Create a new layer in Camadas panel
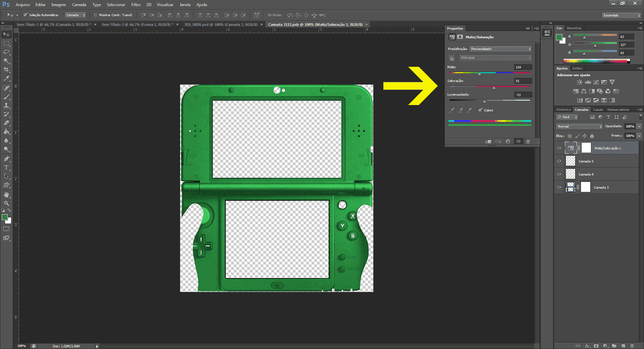This screenshot has height=349, width=644. pos(623,346)
